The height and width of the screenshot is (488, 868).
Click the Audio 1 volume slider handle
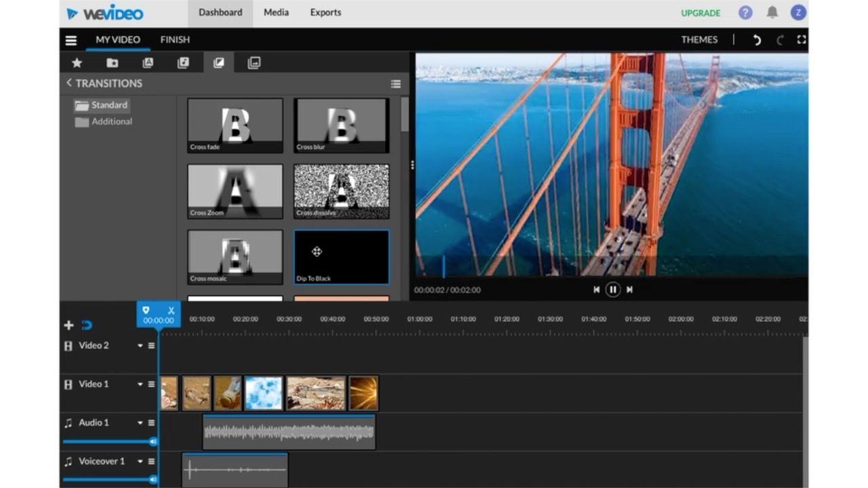point(153,441)
